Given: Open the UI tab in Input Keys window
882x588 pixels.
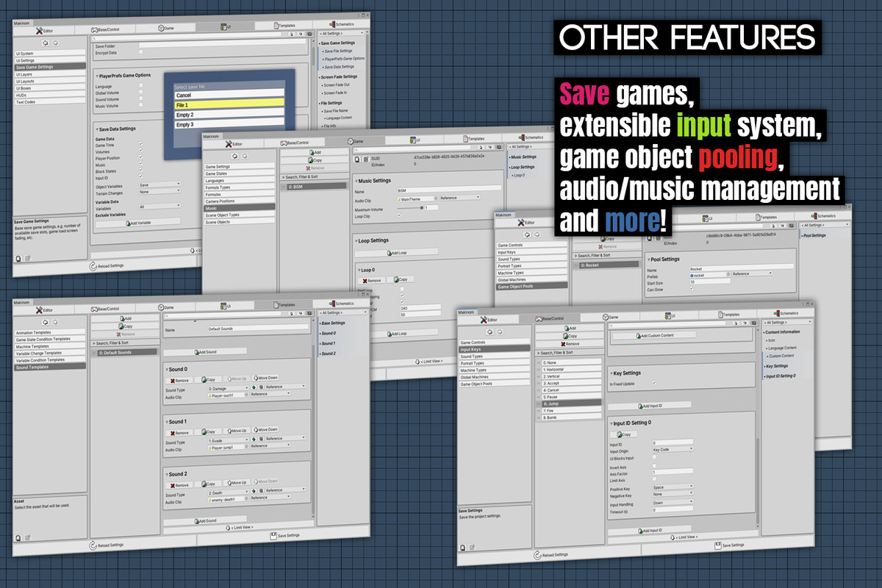Looking at the screenshot, I should [670, 315].
